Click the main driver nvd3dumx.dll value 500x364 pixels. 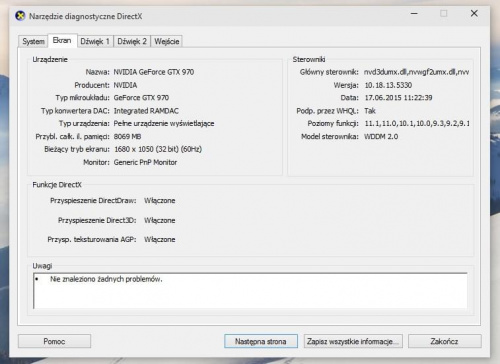pyautogui.click(x=416, y=72)
